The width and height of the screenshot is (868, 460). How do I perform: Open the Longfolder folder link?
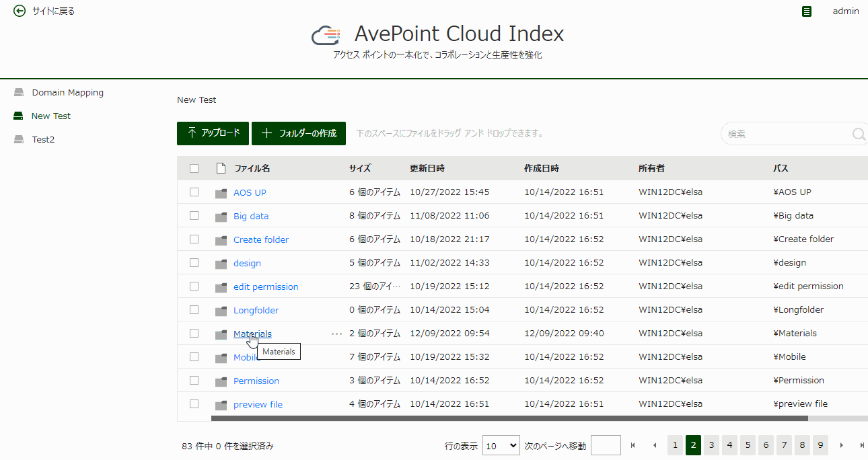point(256,310)
